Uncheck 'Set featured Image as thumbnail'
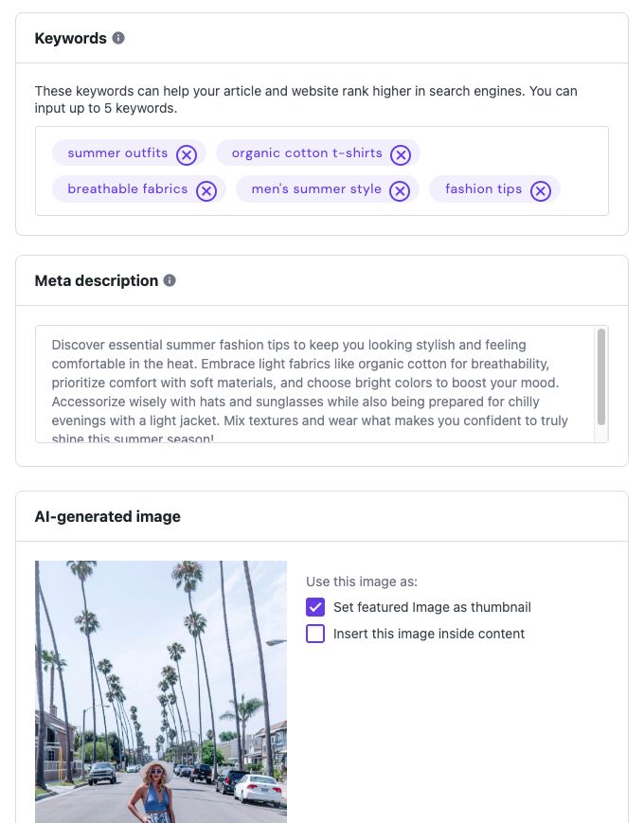Viewport: 644px width, 823px height. point(315,607)
